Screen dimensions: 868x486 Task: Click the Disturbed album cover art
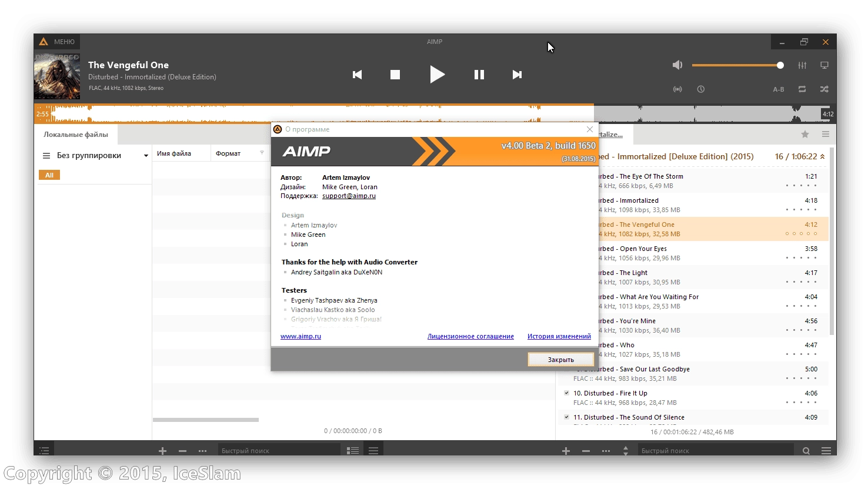click(57, 76)
